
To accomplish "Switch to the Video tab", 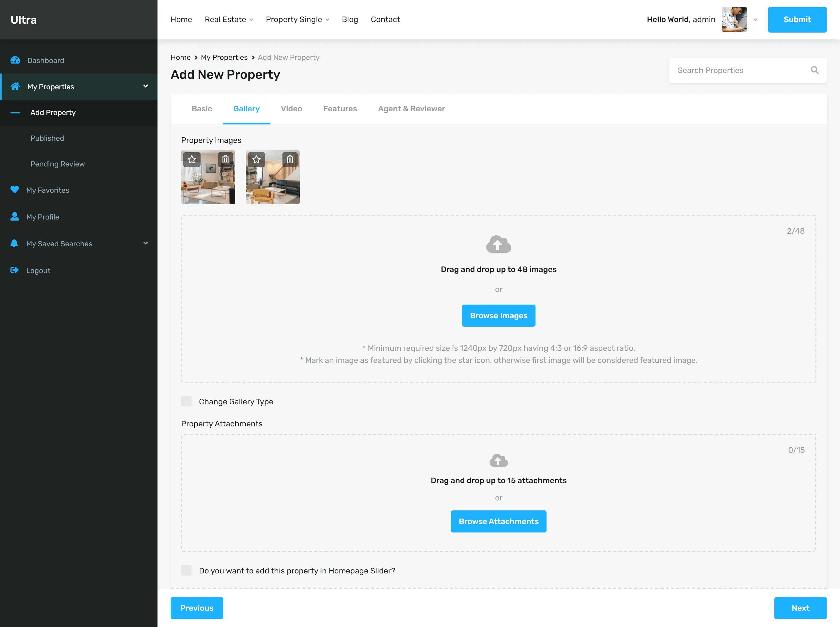I will tap(291, 109).
